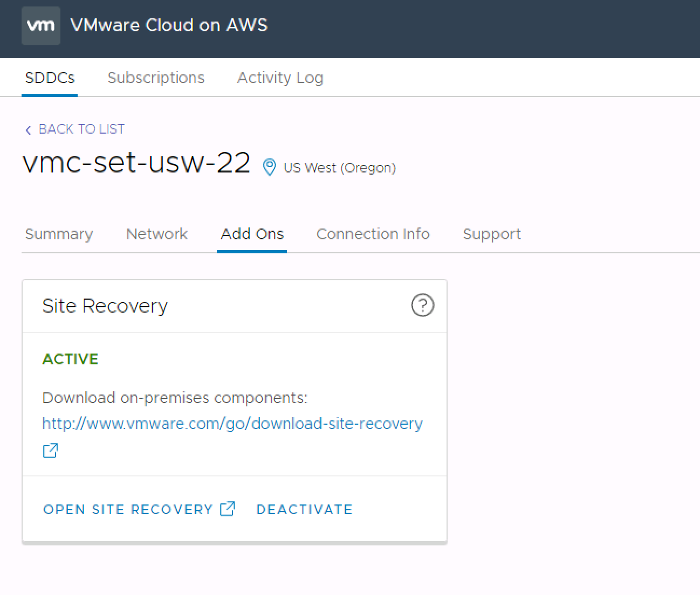Switch to the Subscriptions tab
The image size is (700, 595).
tap(156, 78)
